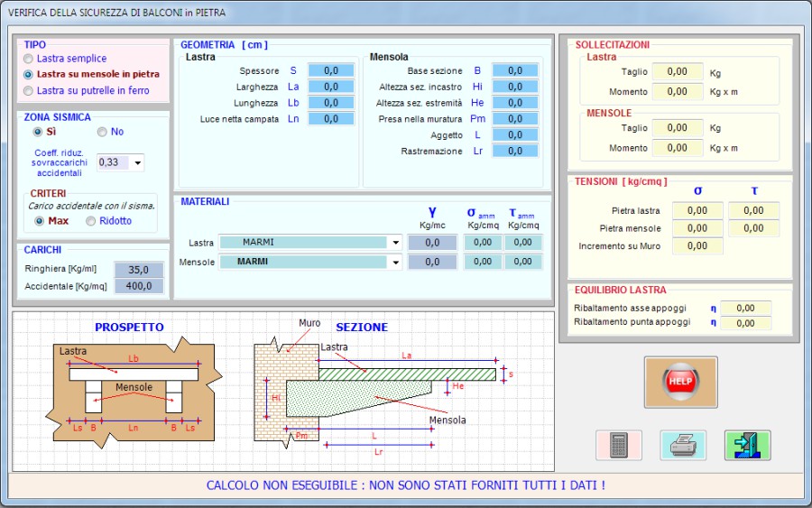
Task: Click the Mensole Momento result box
Action: point(678,148)
